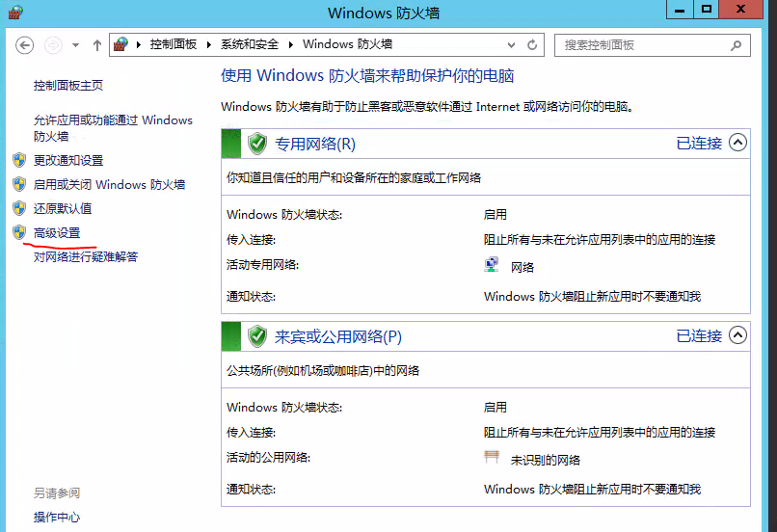Minimize the Windows 防火墙 window
Viewport: 777px width, 532px height.
(680, 10)
